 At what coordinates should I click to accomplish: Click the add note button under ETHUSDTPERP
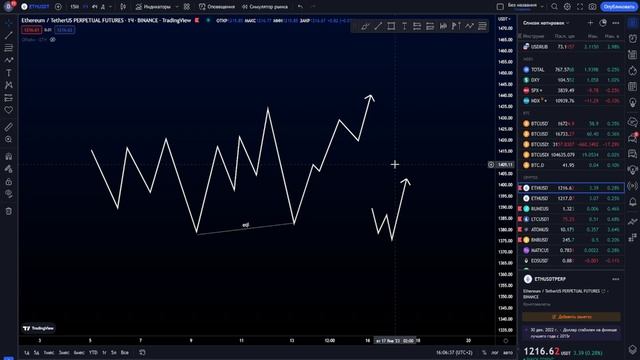click(x=571, y=316)
